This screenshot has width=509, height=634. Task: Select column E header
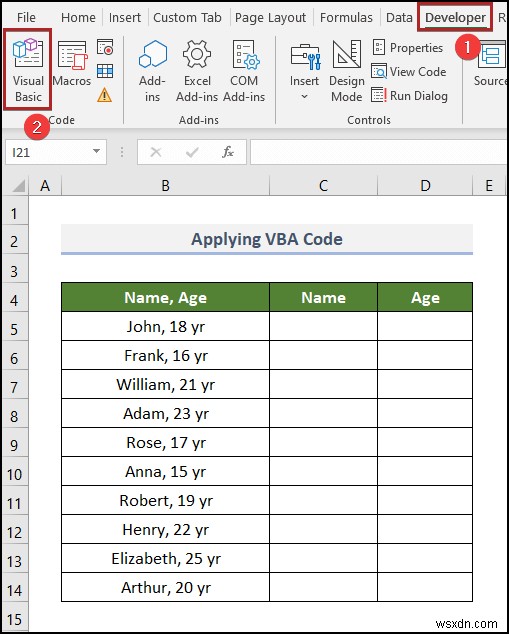489,186
